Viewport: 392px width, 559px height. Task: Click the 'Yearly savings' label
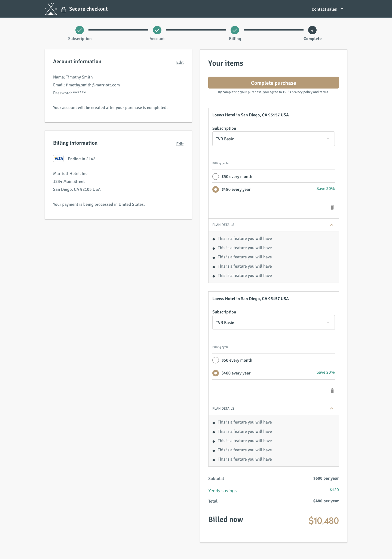click(222, 491)
